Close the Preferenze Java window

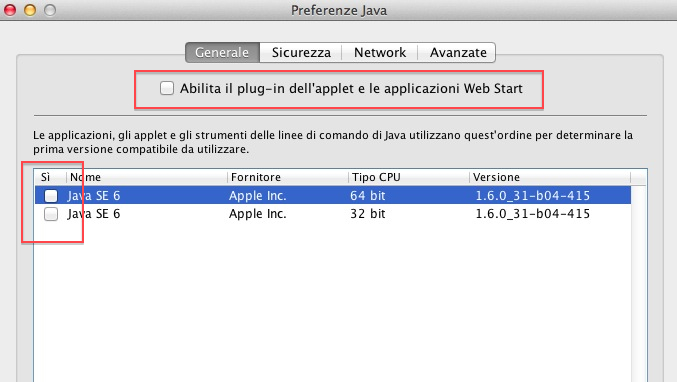[x=9, y=9]
